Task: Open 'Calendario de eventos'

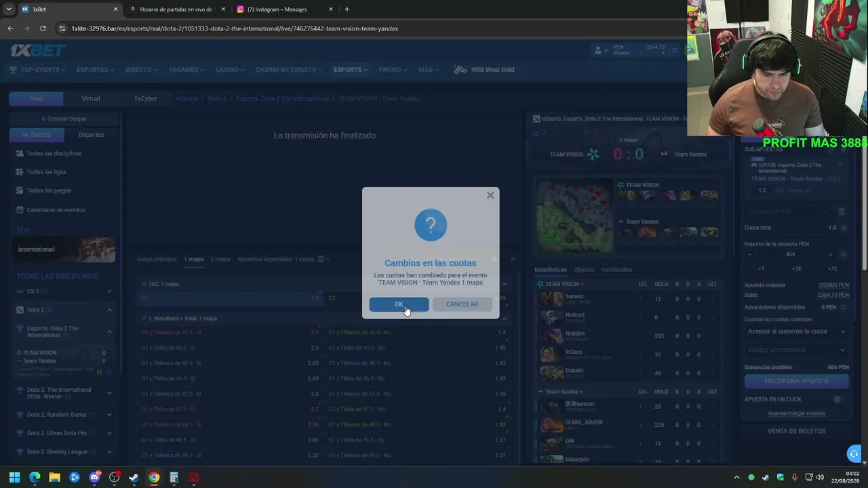Action: tap(56, 210)
